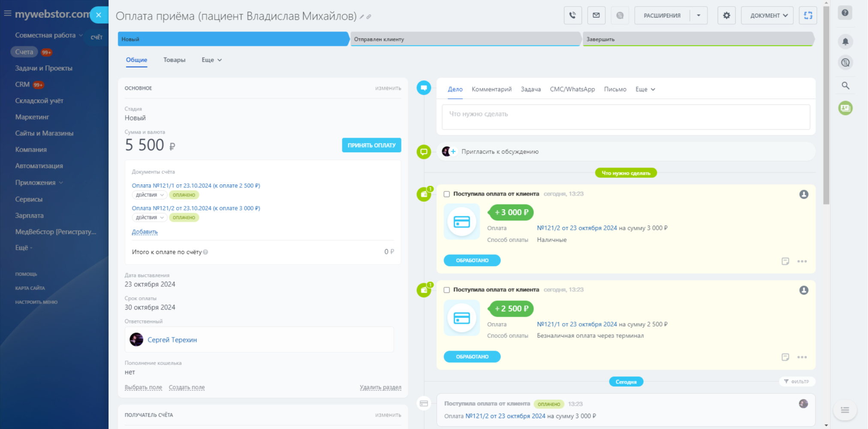Image resolution: width=868 pixels, height=429 pixels.
Task: Open the messenger chat icon in right sidebar
Action: pos(845,63)
